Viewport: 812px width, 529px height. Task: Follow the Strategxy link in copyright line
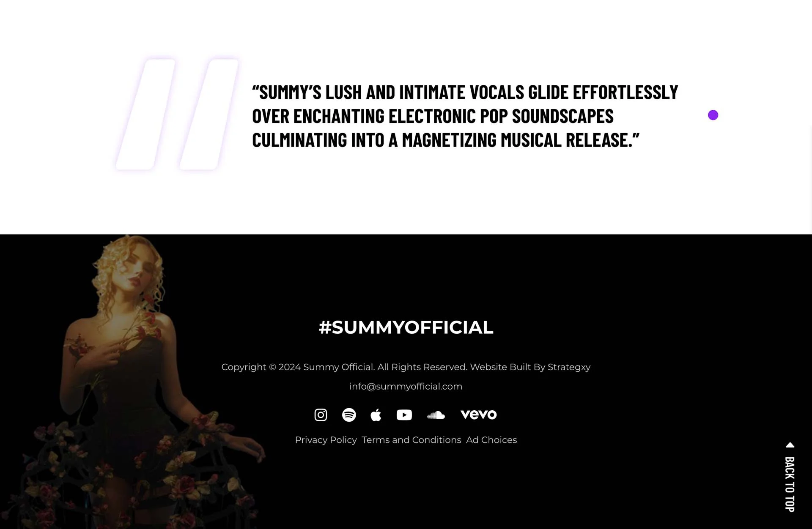(x=569, y=367)
